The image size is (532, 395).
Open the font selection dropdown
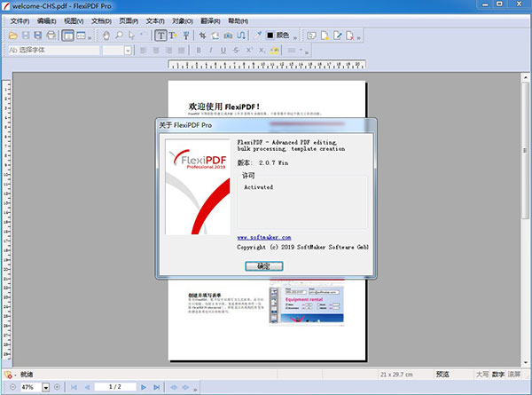click(x=53, y=51)
